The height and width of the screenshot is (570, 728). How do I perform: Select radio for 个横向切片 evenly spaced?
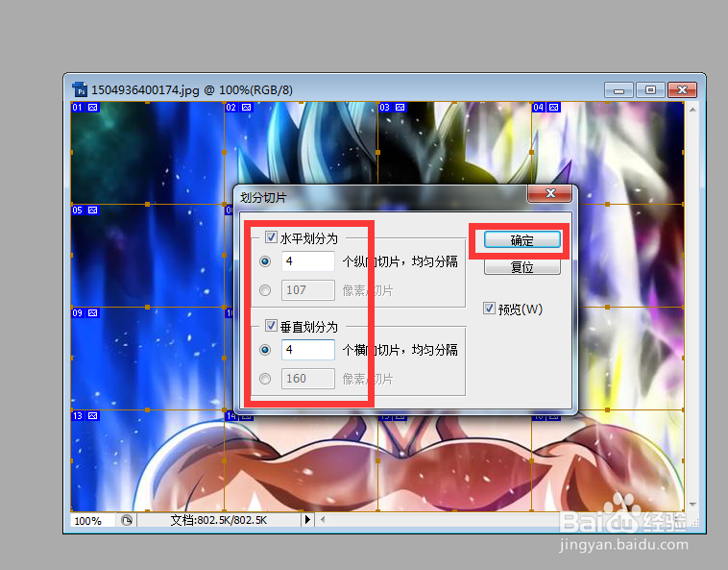(265, 350)
